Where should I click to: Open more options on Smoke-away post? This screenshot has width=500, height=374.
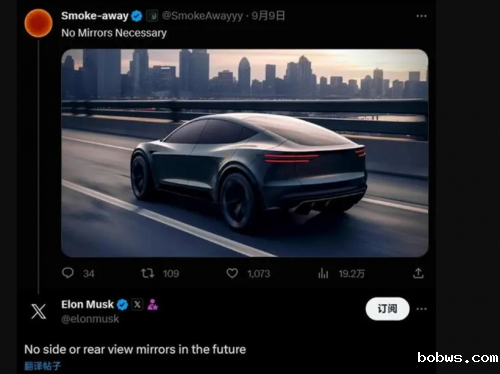pos(421,16)
